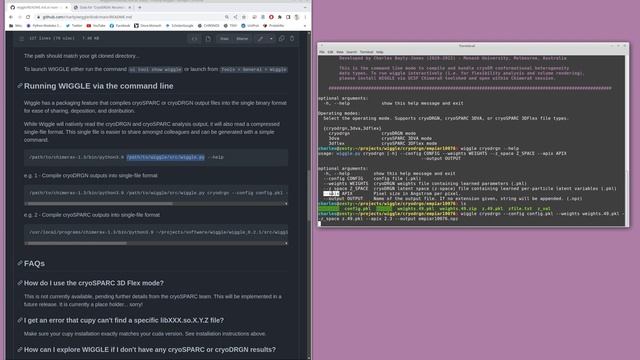This screenshot has width=640, height=360.
Task: Display the rendered file view
Action: click(208, 39)
